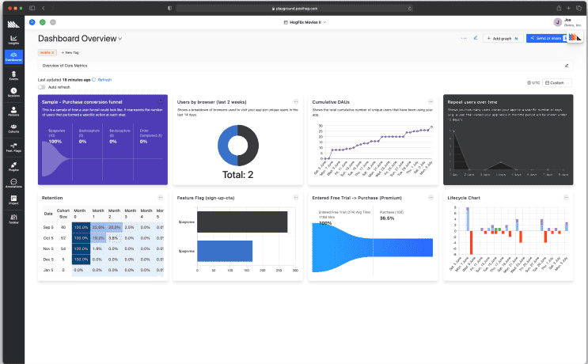The width and height of the screenshot is (588, 364).
Task: Open the Cumulative DAUs insight title
Action: (331, 102)
